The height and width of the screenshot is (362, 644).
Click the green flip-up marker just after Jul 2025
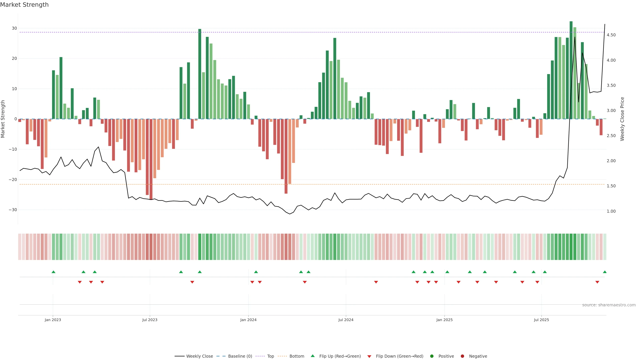point(545,272)
